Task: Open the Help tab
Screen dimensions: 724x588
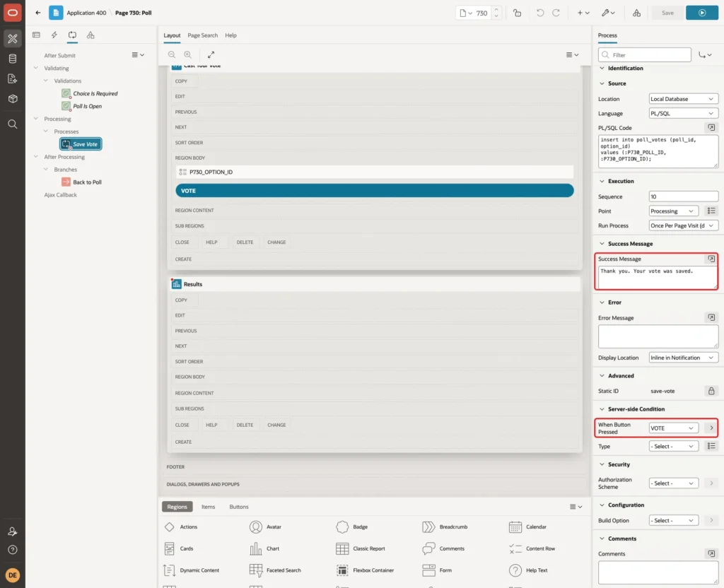Action: click(231, 35)
